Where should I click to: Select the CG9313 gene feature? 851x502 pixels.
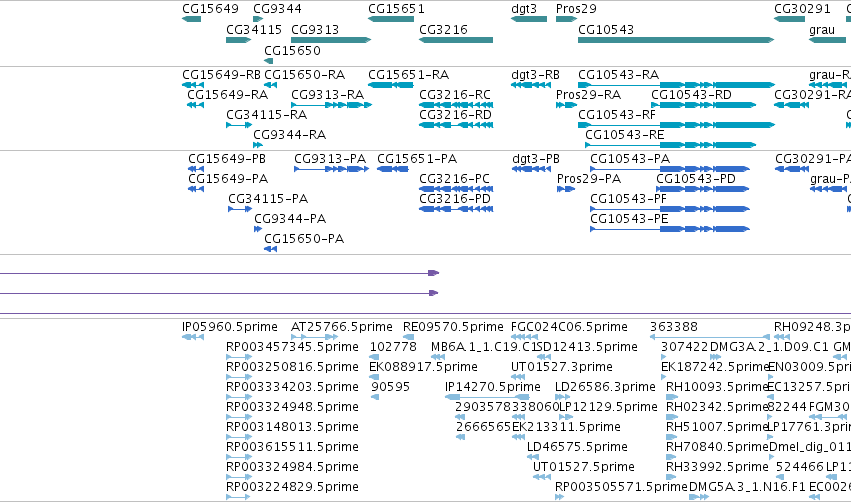[x=331, y=40]
